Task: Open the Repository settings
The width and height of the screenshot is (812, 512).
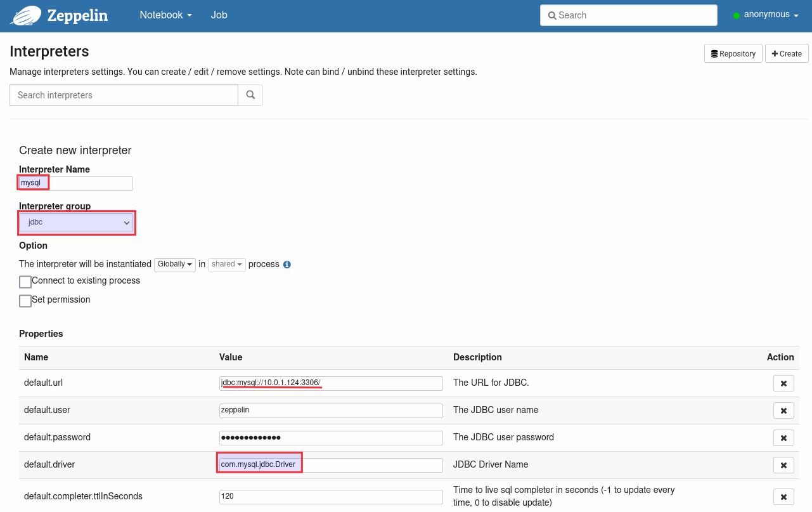Action: click(733, 54)
